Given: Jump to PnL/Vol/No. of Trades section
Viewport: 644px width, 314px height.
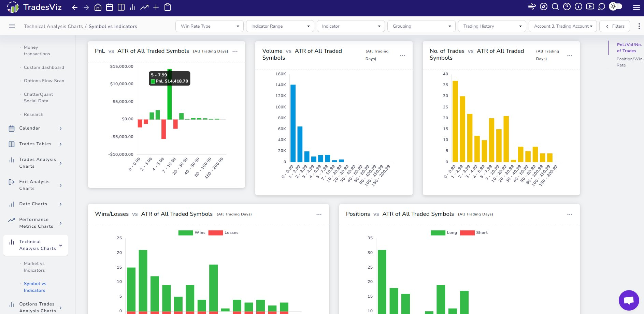Looking at the screenshot, I should (x=629, y=48).
